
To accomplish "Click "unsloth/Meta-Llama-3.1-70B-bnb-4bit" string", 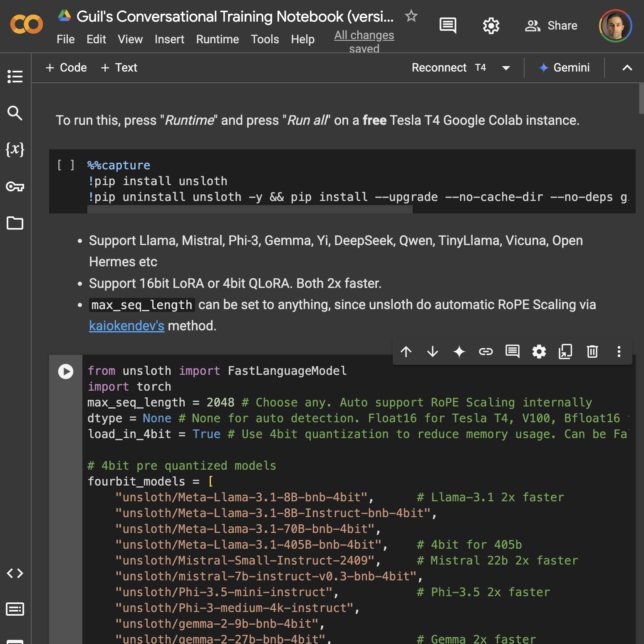I will click(x=245, y=529).
